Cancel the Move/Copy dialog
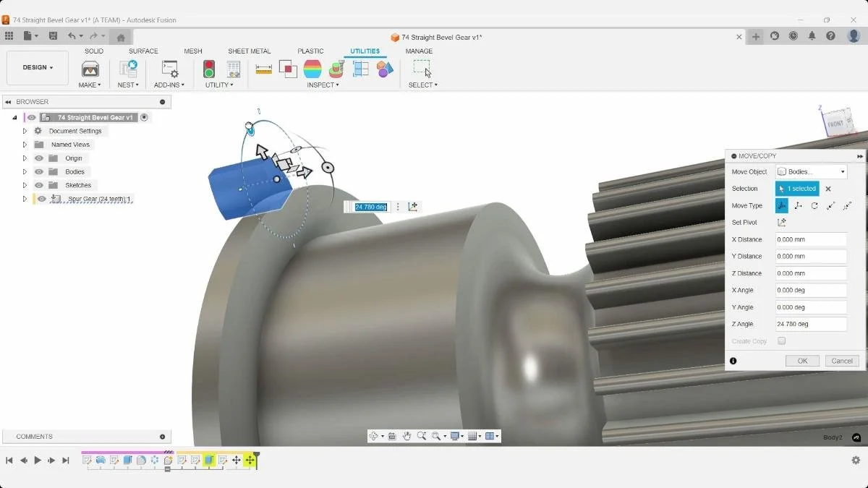 coord(842,361)
